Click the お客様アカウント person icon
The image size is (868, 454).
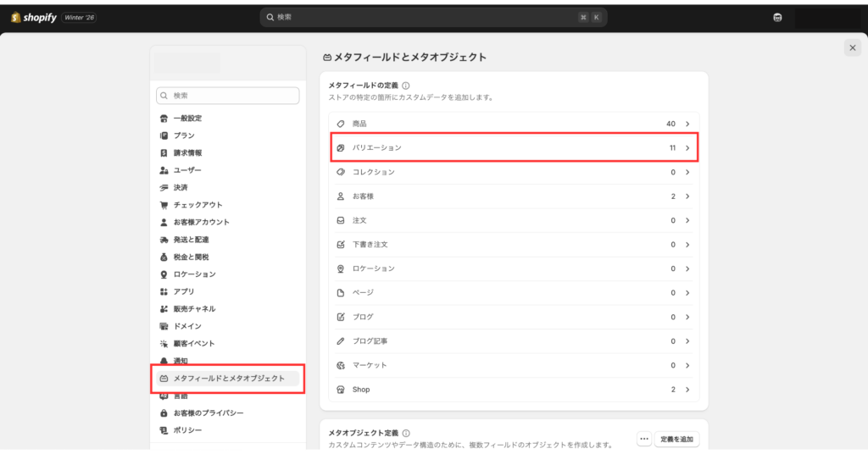164,222
